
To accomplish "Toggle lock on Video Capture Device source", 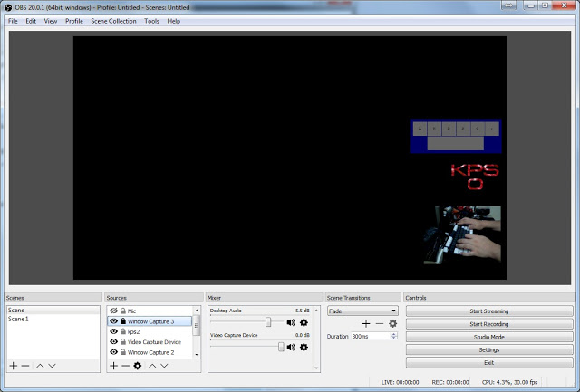I will pos(123,342).
